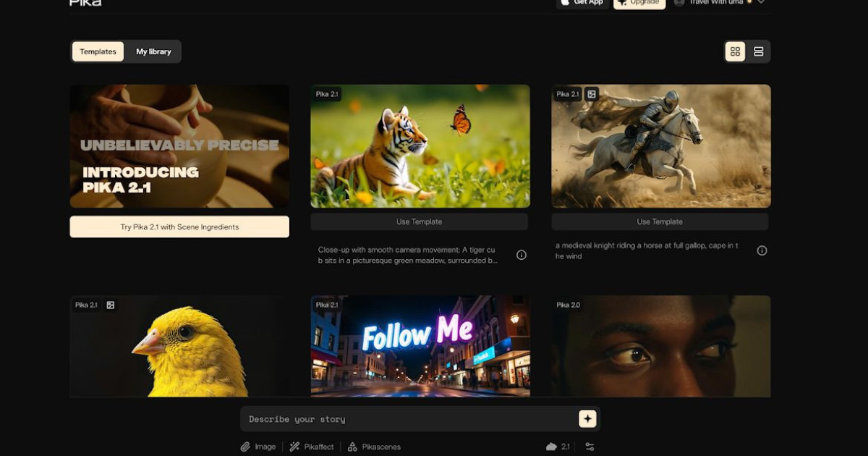This screenshot has height=456, width=868.
Task: Expand the Travel With uma account menu
Action: point(719,3)
